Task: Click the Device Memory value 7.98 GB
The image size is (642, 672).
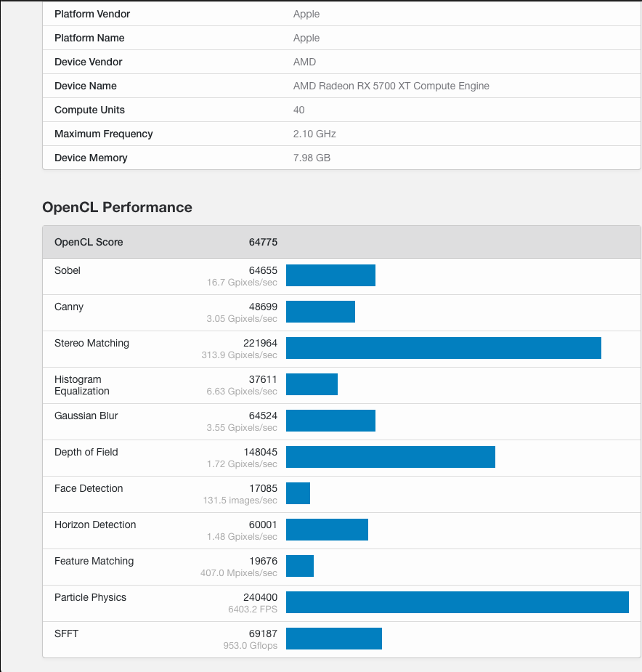Action: click(312, 158)
